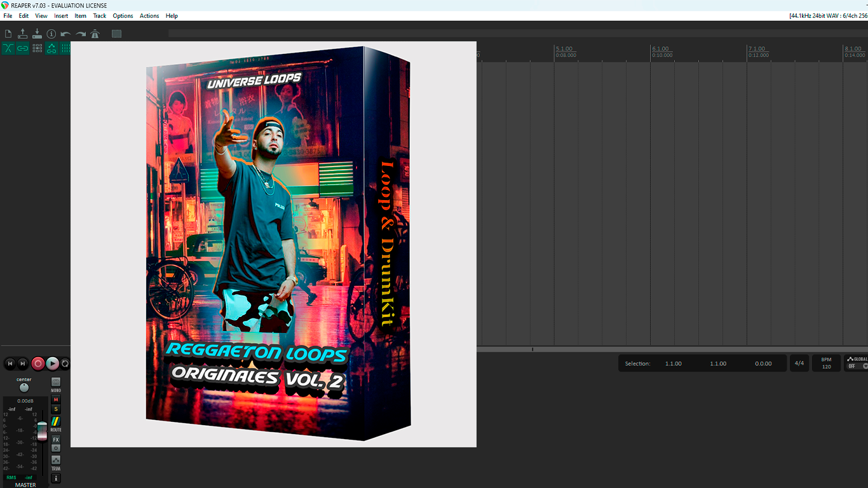This screenshot has height=488, width=868.
Task: Click the dotted rectangle toolbar icon
Action: pyautogui.click(x=117, y=34)
